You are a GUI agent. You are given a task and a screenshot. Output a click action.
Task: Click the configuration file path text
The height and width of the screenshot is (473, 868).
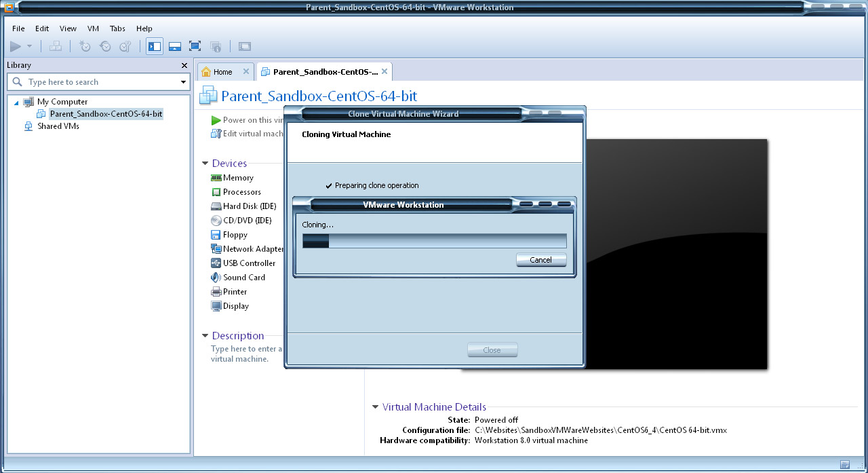tap(601, 430)
